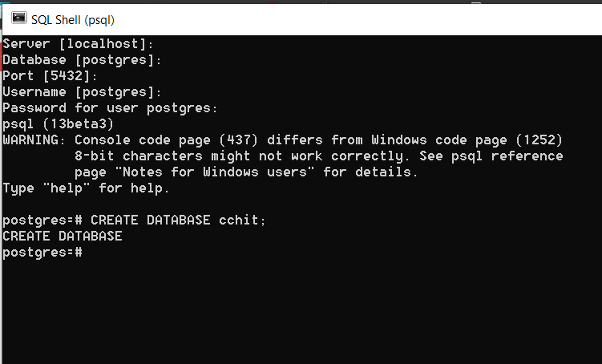Click the quoted "Notes for Windows users" text
The width and height of the screenshot is (602, 364).
[x=215, y=172]
